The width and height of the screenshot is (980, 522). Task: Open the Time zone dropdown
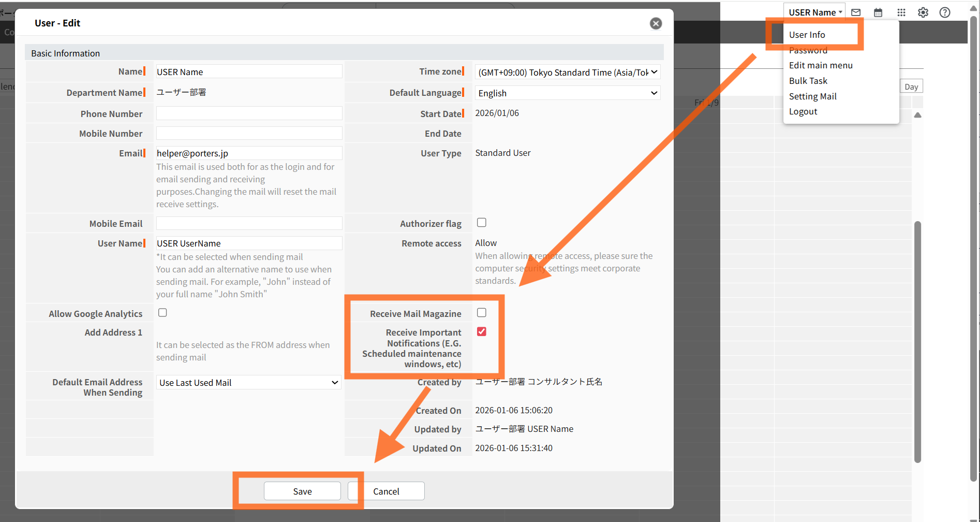tap(567, 72)
